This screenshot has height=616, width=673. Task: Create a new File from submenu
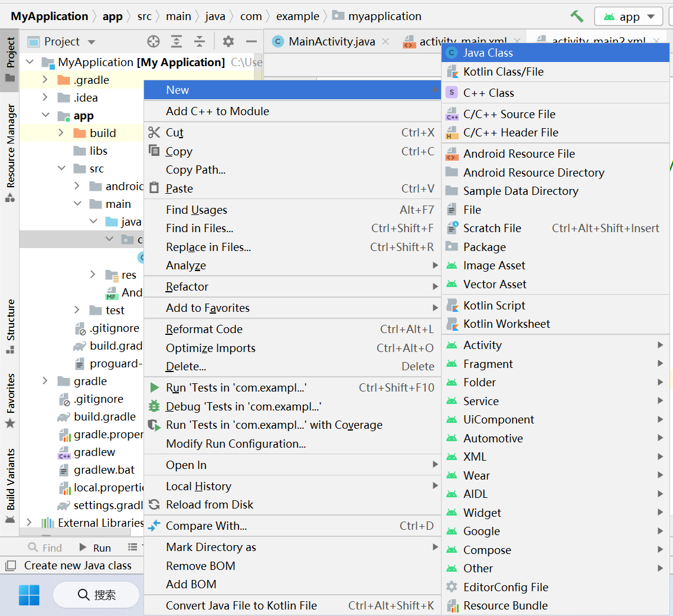pyautogui.click(x=556, y=210)
